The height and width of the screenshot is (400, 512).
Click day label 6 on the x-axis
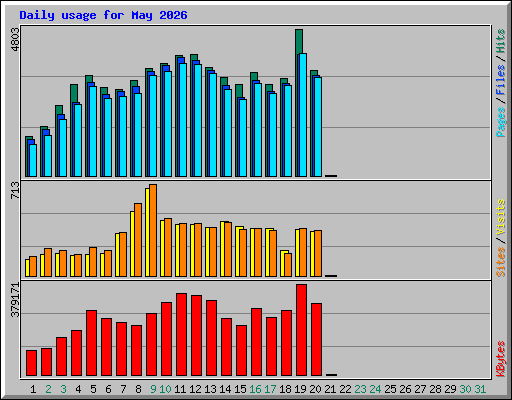108,389
